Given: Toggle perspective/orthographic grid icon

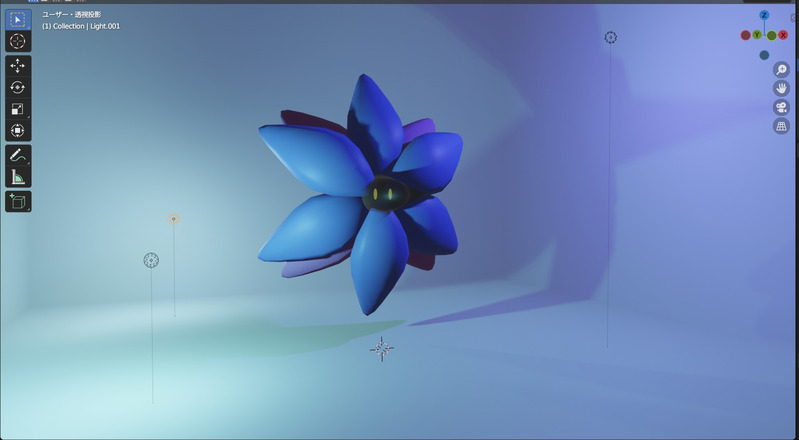Looking at the screenshot, I should point(781,126).
